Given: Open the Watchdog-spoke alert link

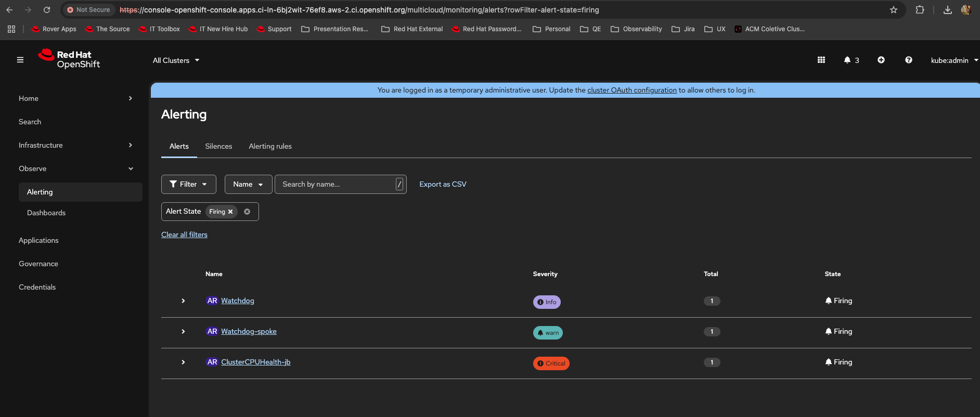Looking at the screenshot, I should [249, 331].
